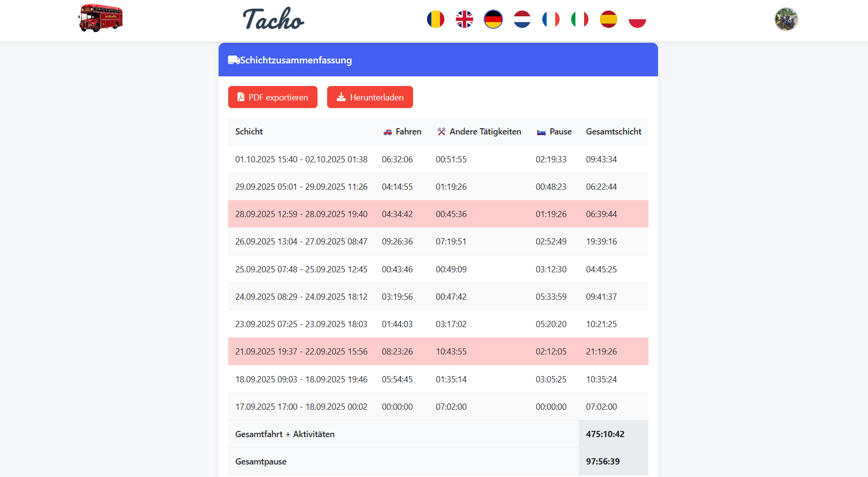Switch language to Romanian flag
This screenshot has height=477, width=868.
tap(435, 20)
